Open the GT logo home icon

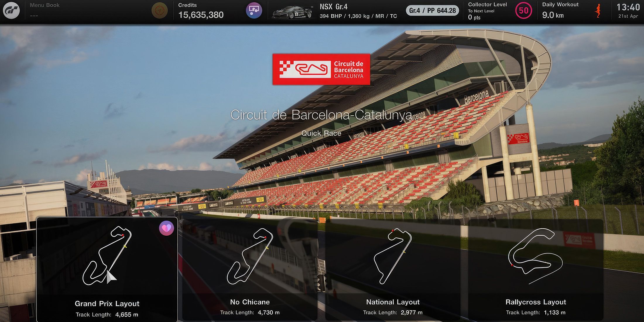(x=11, y=11)
